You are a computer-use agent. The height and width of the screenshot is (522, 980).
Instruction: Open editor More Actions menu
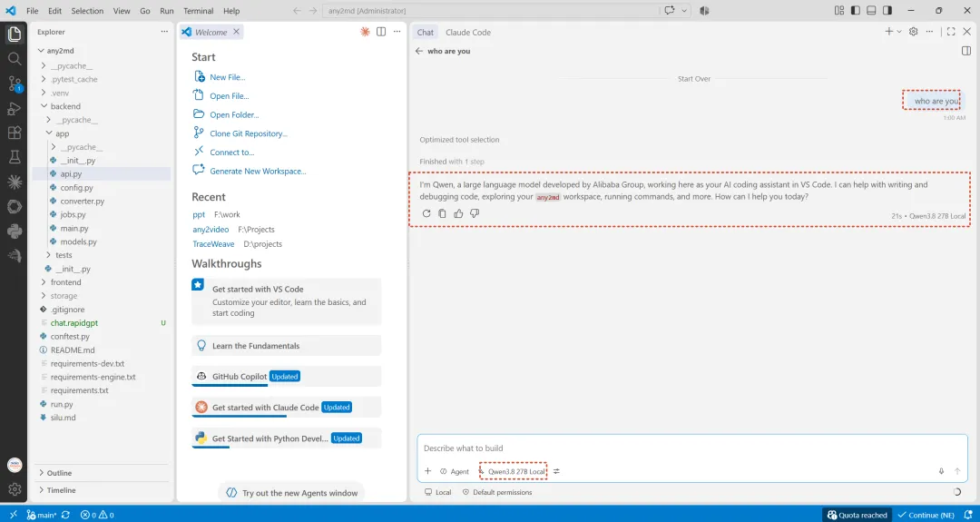[x=397, y=32]
